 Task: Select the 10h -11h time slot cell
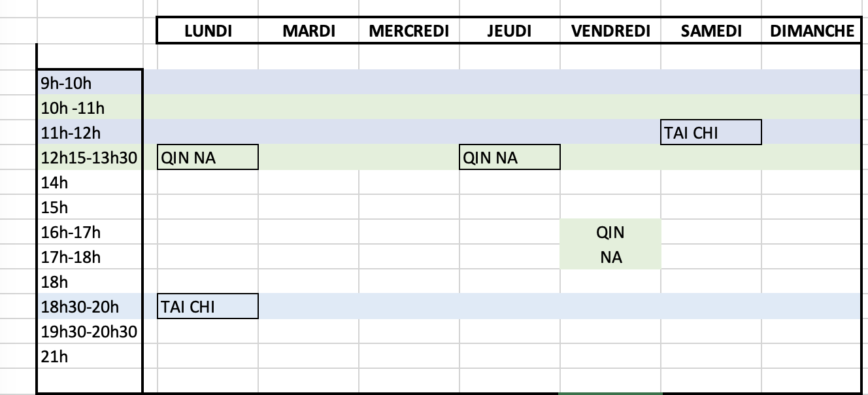tap(90, 107)
